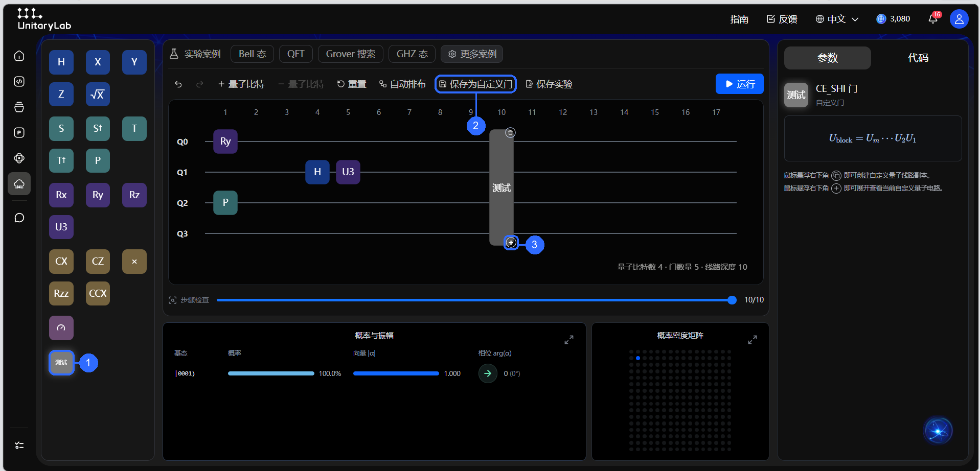The height and width of the screenshot is (471, 980).
Task: Load the QFT example
Action: coord(295,54)
